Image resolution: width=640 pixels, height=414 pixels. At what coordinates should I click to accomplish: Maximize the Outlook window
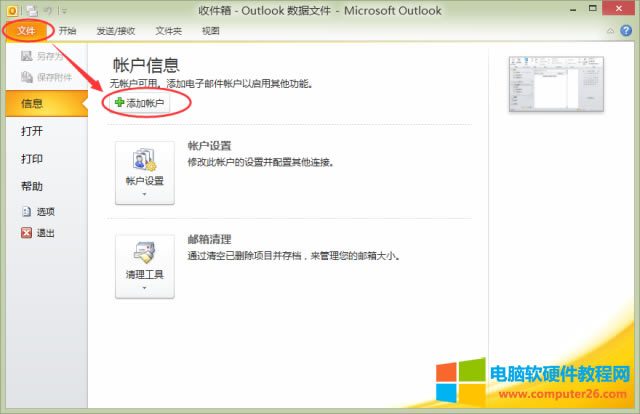(593, 8)
